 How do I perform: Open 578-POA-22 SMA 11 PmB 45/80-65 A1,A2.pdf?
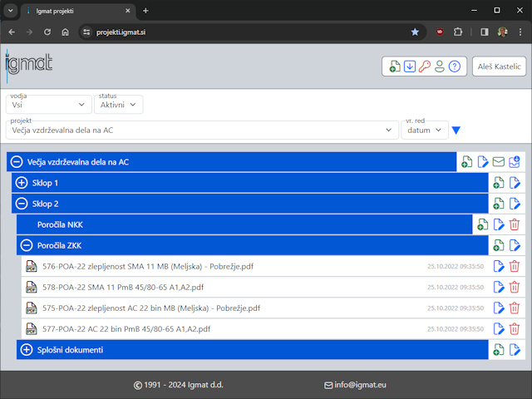123,287
